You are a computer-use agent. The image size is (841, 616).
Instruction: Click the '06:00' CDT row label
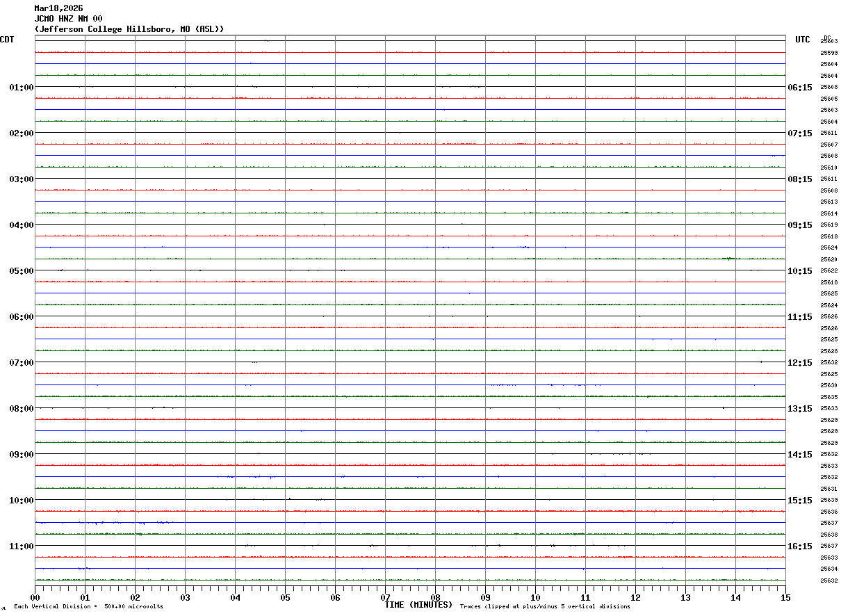[22, 317]
